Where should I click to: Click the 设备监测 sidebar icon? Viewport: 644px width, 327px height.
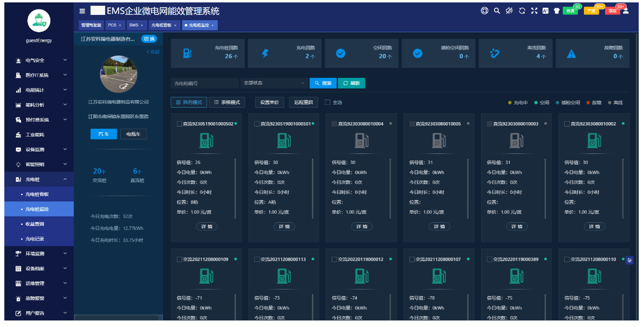coord(18,150)
